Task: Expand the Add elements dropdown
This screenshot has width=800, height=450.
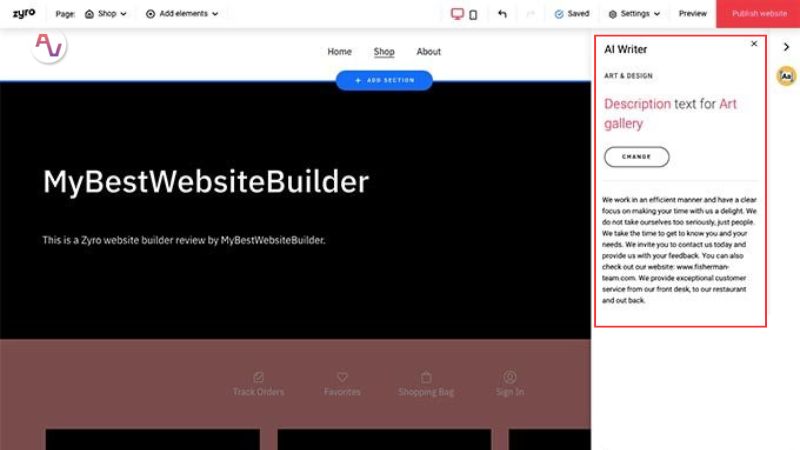Action: (x=182, y=14)
